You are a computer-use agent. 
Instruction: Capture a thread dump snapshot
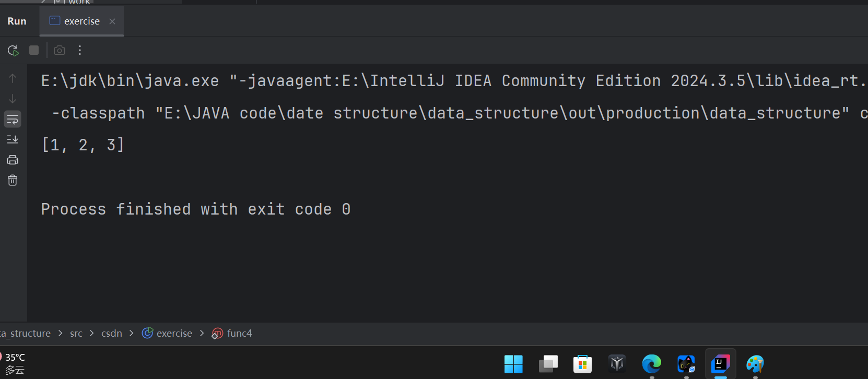point(60,50)
